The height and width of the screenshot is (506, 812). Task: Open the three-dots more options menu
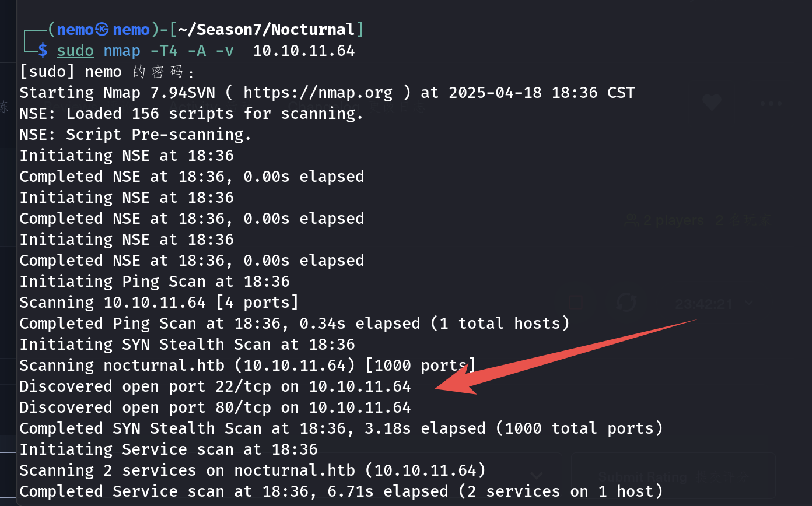coord(771,104)
